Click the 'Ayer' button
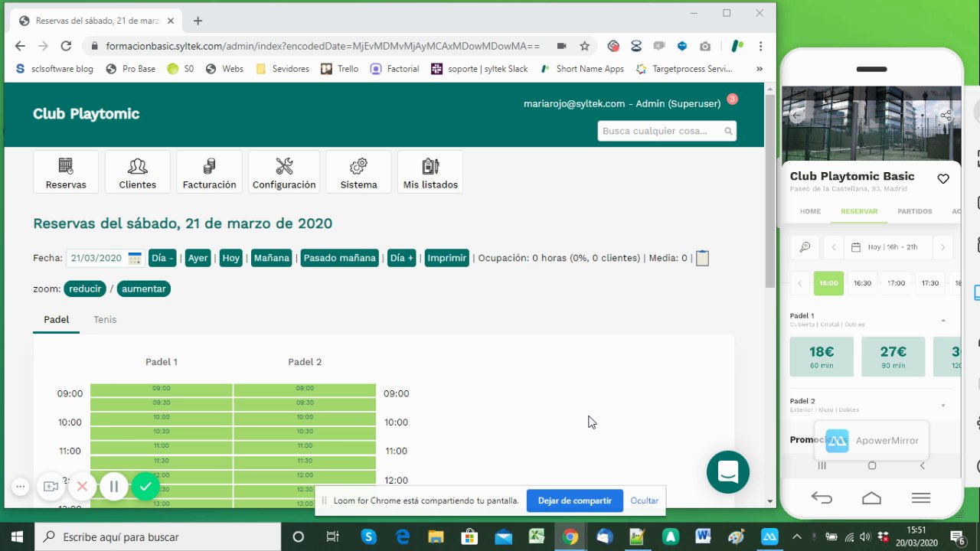Image resolution: width=980 pixels, height=551 pixels. pos(198,258)
